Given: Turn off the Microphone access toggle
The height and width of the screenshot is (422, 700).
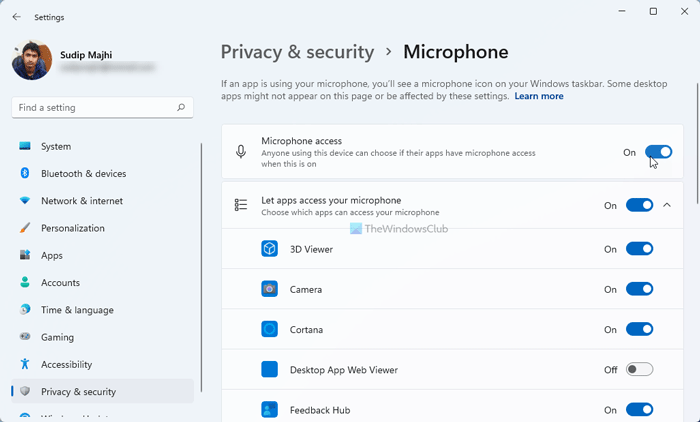Looking at the screenshot, I should point(658,152).
